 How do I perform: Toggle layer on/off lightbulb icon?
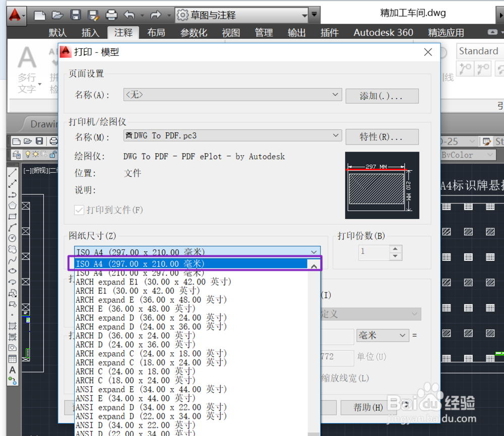pos(28,155)
